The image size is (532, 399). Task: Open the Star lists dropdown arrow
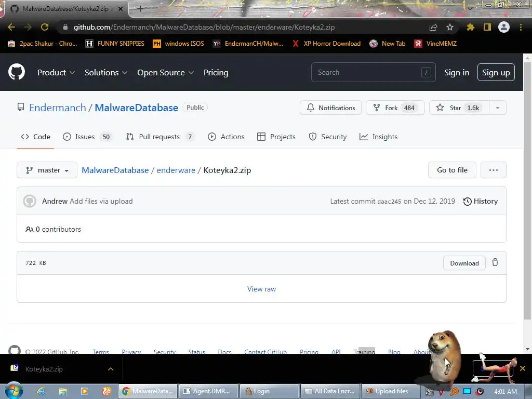[498, 108]
